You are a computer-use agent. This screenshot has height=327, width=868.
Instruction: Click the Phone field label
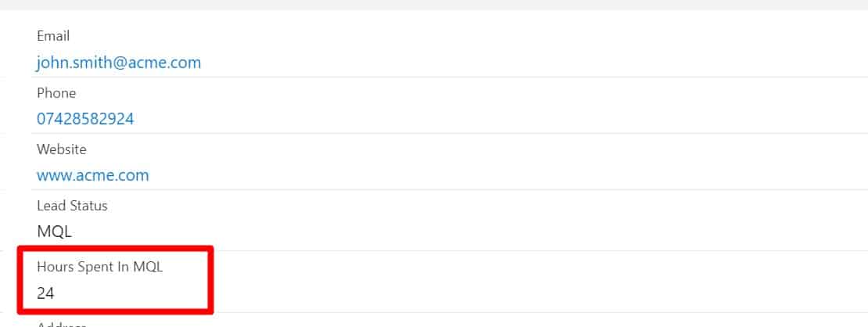coord(56,93)
